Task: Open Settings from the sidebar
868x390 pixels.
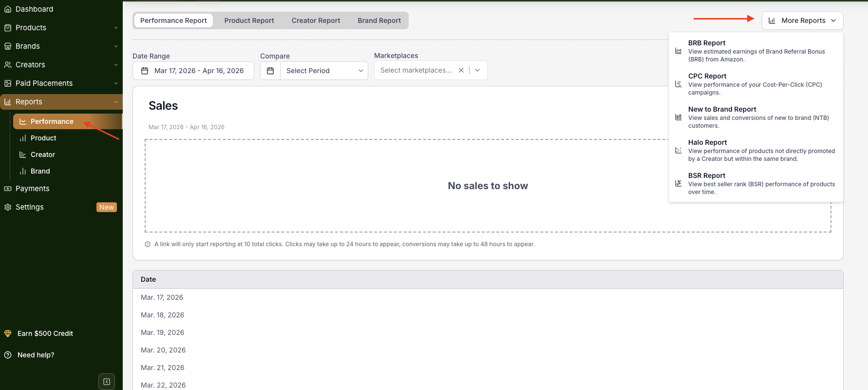Action: [61, 207]
